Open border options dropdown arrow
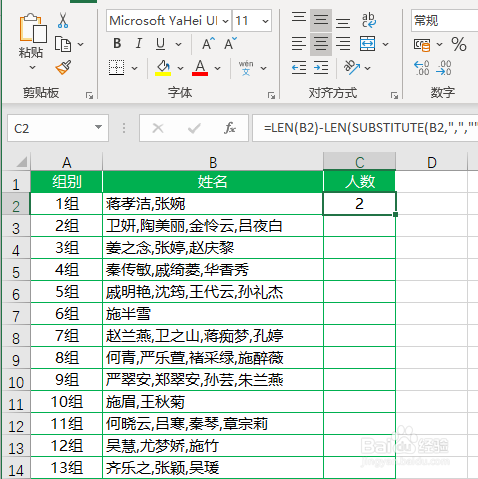The width and height of the screenshot is (478, 479). click(134, 68)
